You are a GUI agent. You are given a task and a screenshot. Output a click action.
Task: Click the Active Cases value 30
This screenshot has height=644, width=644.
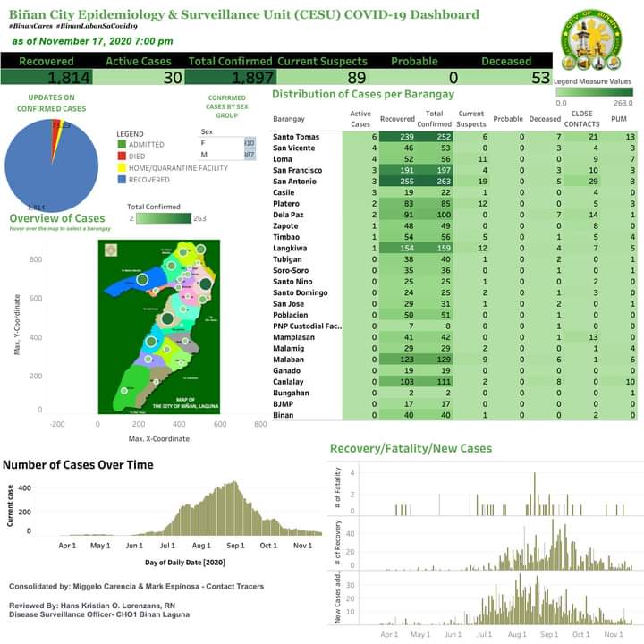pos(173,78)
